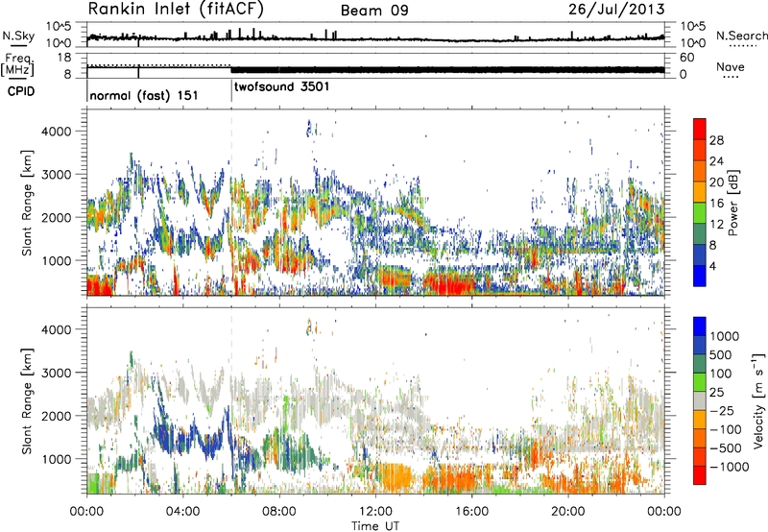Click the 'twofsound 3501' CPID text
Viewport: 768px width, 532px height.
(x=282, y=86)
